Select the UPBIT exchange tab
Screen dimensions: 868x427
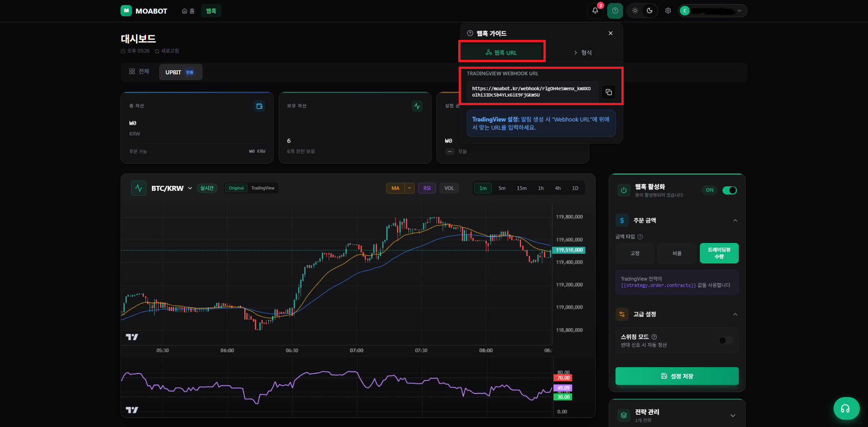pos(180,72)
